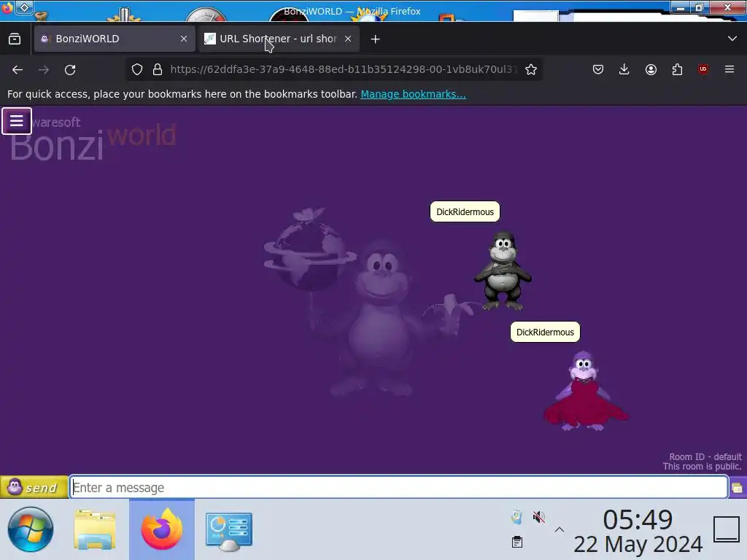Viewport: 747px width, 560px height.
Task: View site security padlock info
Action: (158, 69)
